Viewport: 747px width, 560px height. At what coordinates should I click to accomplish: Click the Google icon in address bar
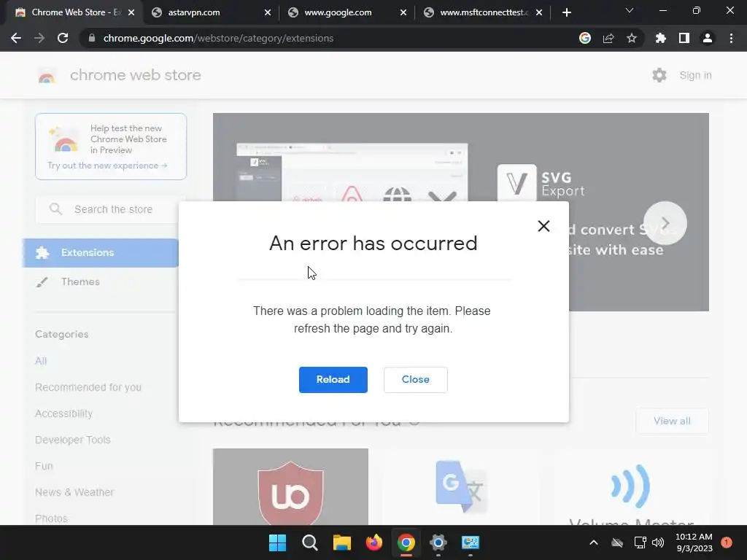coord(585,38)
